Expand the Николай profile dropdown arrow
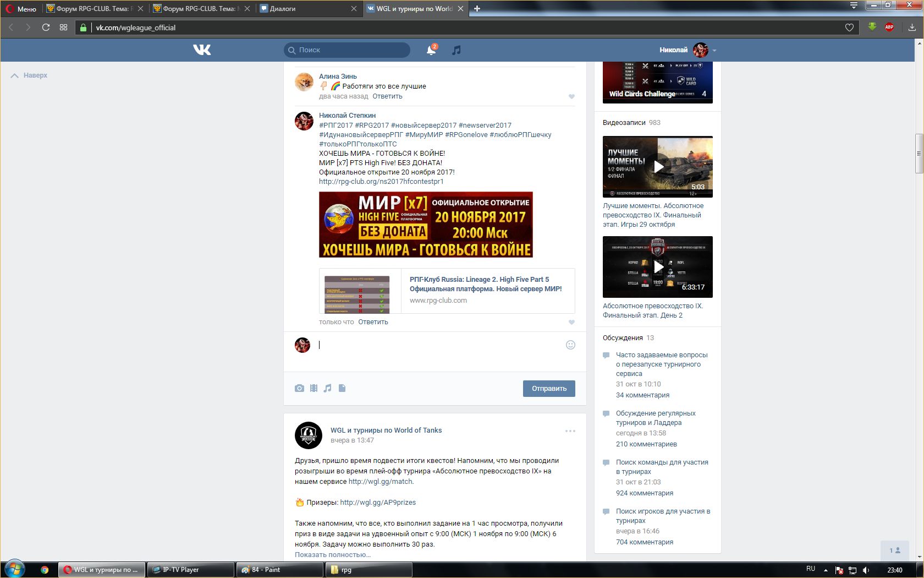This screenshot has height=578, width=924. (x=714, y=51)
